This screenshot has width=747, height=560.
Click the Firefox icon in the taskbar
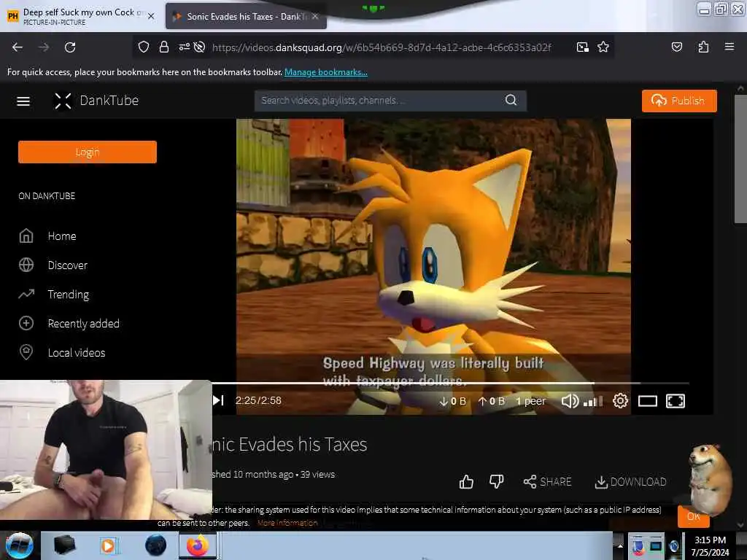198,545
